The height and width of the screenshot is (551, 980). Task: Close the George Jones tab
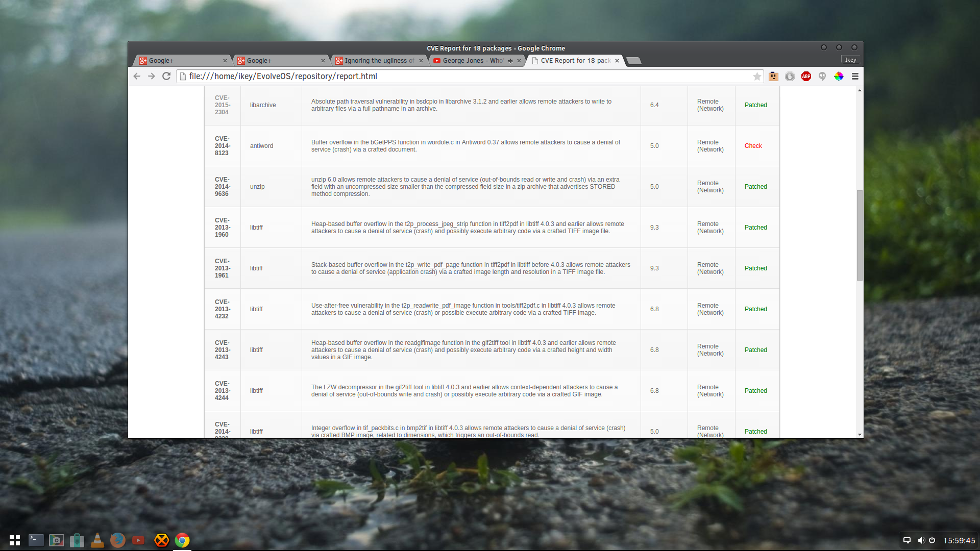[x=519, y=61]
